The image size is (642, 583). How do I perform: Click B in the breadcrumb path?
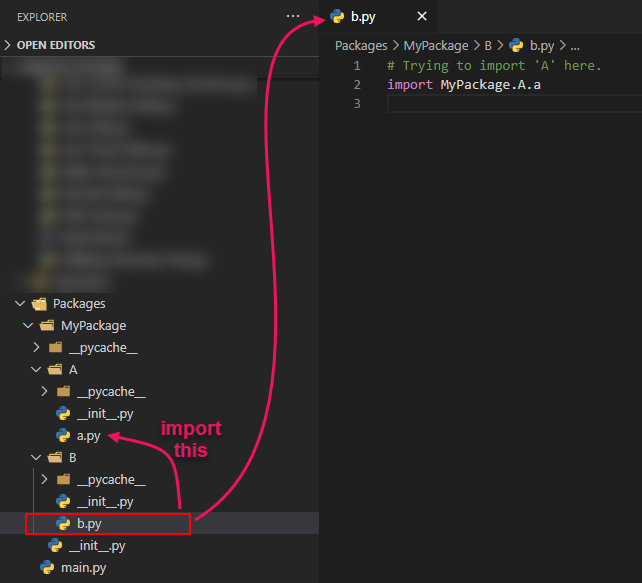pyautogui.click(x=488, y=45)
